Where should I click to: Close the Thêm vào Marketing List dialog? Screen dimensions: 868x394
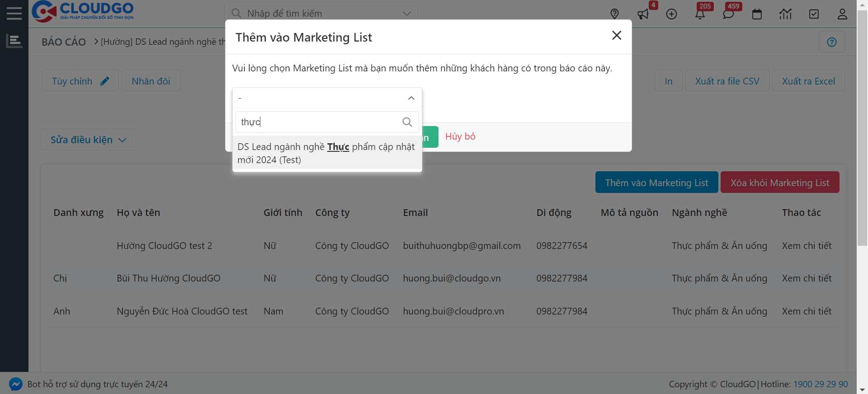click(617, 35)
